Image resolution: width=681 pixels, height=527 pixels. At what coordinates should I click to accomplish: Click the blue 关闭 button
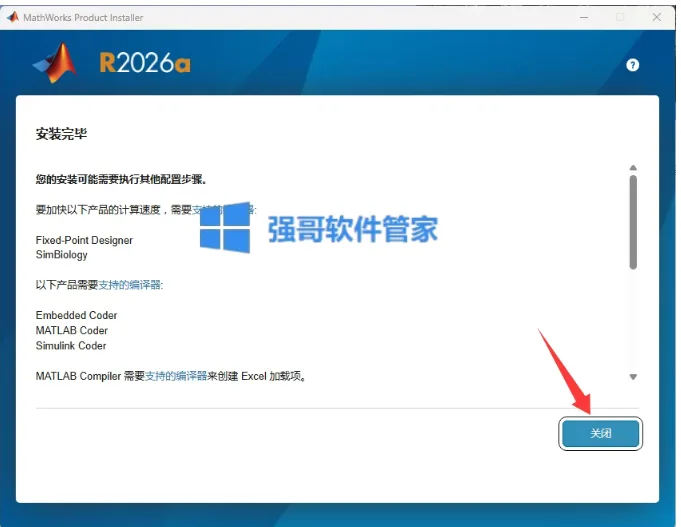coord(600,433)
